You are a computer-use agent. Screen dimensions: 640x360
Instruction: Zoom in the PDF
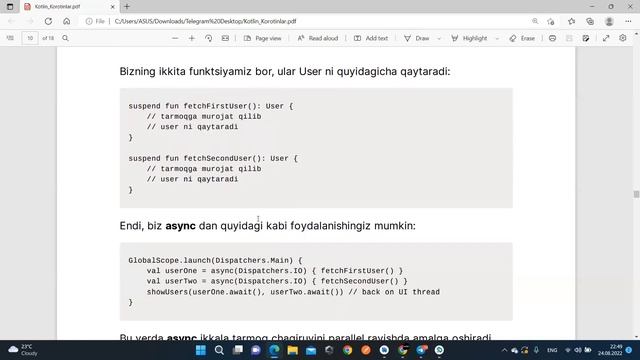(x=192, y=38)
